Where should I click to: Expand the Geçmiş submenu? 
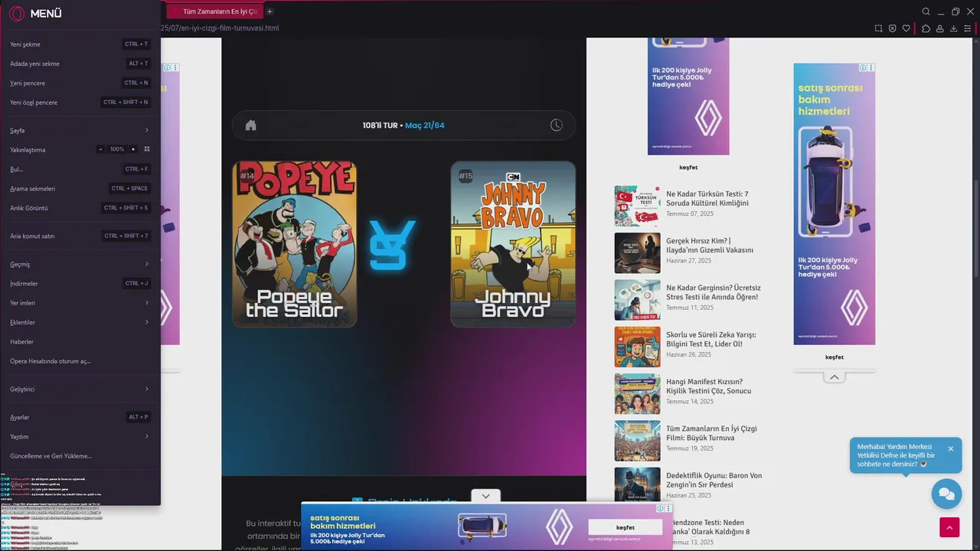coord(80,264)
